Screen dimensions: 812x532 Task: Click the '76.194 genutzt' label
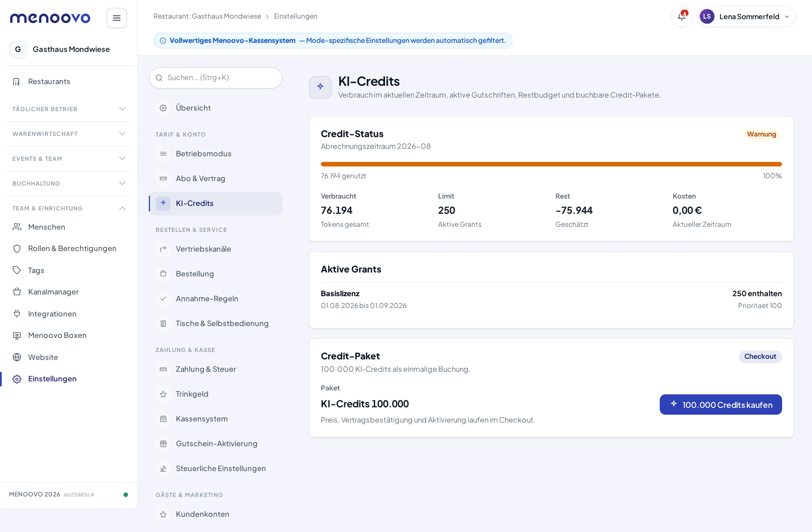pyautogui.click(x=343, y=176)
